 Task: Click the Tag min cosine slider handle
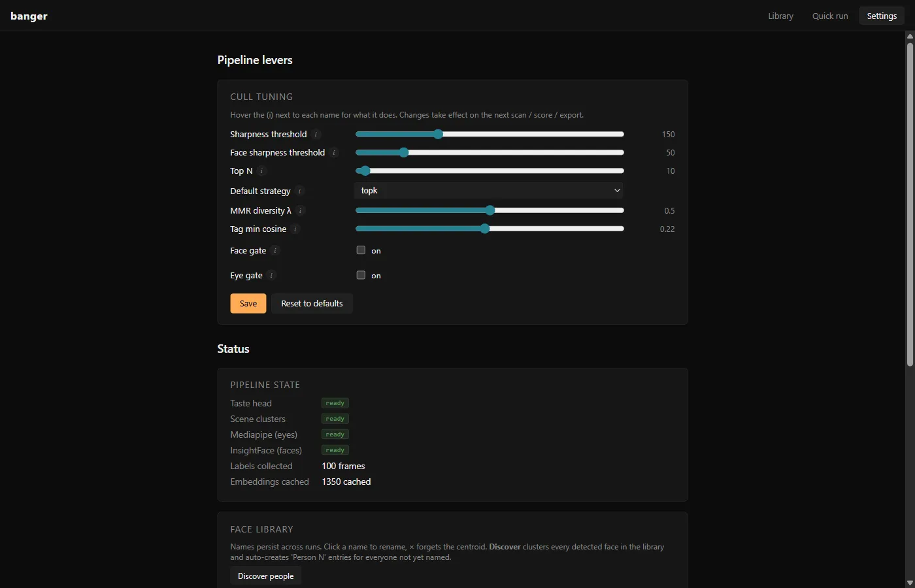[x=485, y=229]
